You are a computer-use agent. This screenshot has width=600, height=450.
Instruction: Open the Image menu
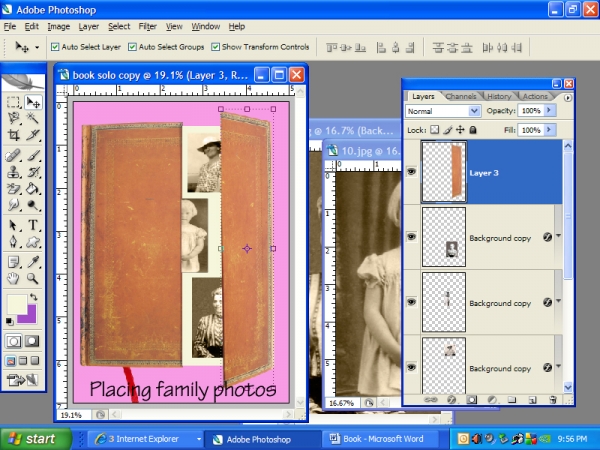59,26
